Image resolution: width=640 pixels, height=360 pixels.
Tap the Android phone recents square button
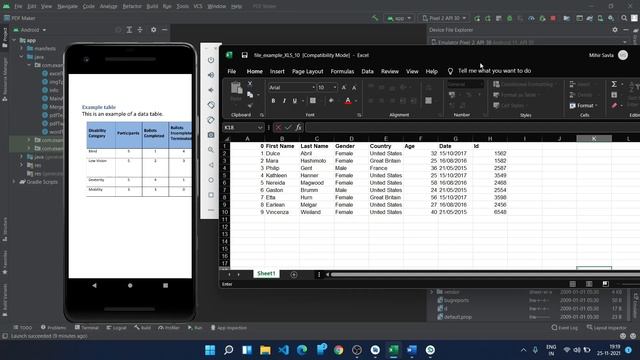click(x=165, y=285)
